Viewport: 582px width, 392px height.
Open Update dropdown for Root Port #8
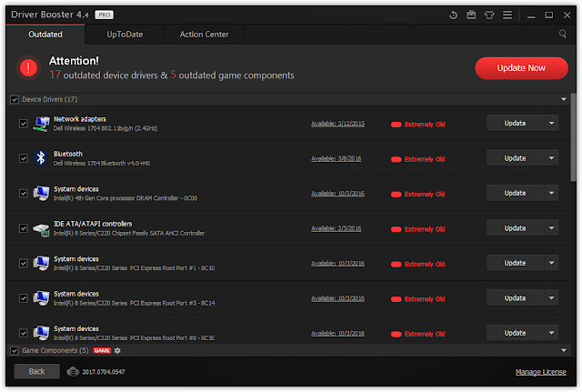coord(552,333)
